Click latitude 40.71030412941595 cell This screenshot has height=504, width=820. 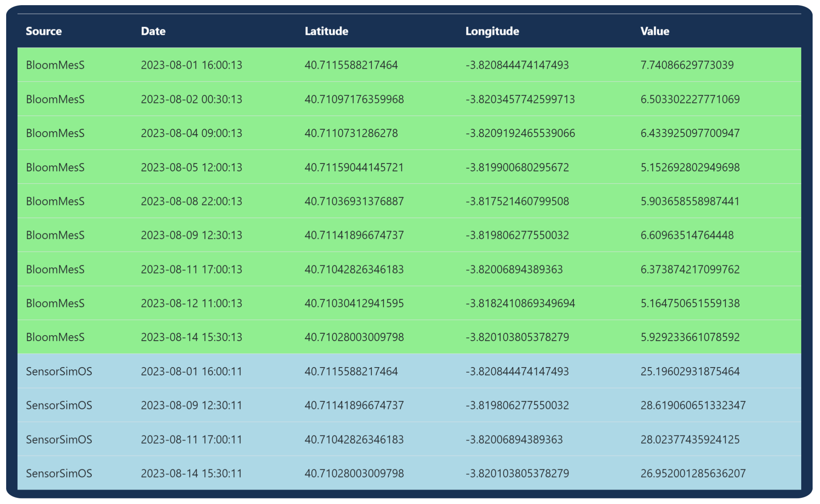point(354,303)
